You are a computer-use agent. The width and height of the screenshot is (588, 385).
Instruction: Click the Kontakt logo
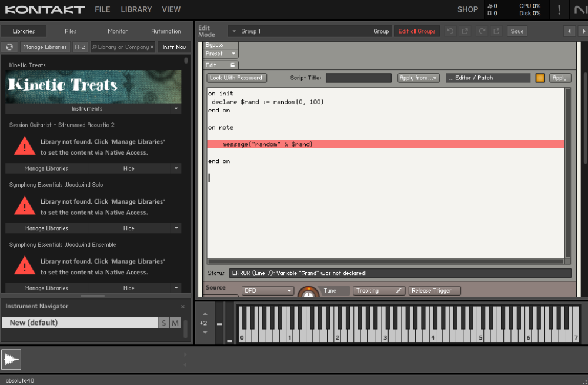(45, 9)
